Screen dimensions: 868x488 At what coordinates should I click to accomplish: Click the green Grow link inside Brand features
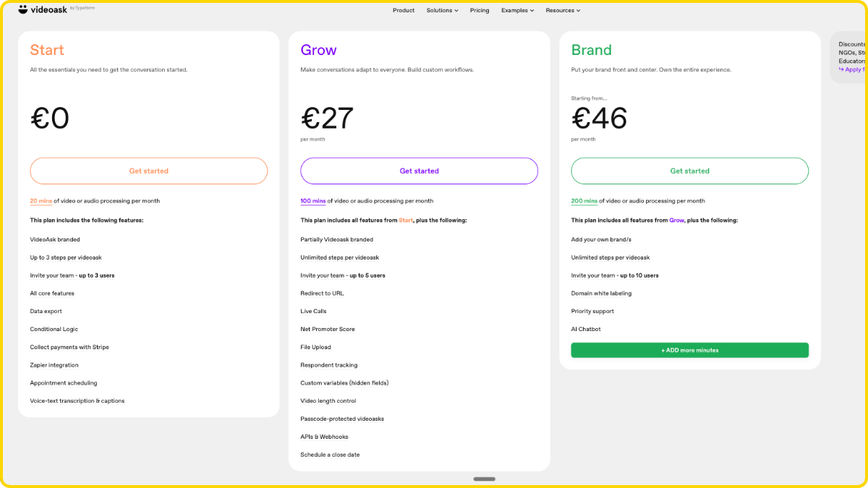pos(676,220)
